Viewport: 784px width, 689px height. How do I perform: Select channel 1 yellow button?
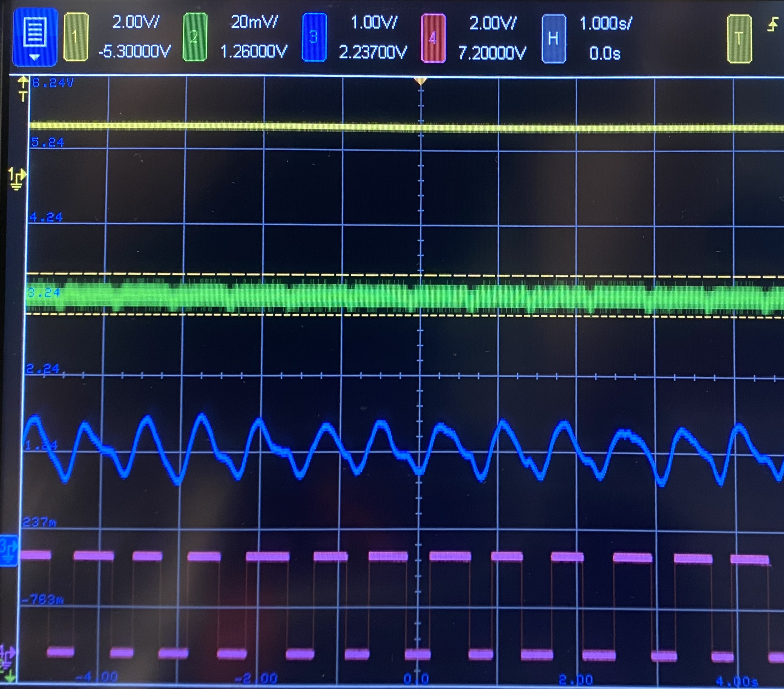[76, 37]
